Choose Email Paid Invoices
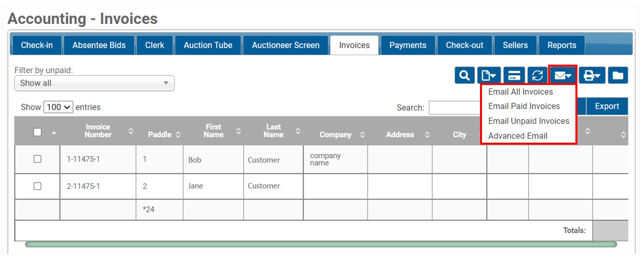The height and width of the screenshot is (259, 644). click(x=524, y=106)
